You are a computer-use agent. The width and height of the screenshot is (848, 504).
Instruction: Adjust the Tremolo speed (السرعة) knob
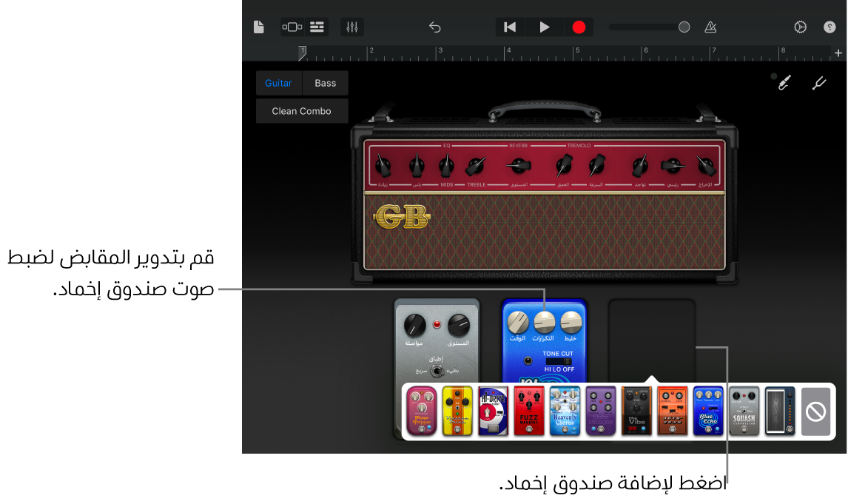(596, 165)
